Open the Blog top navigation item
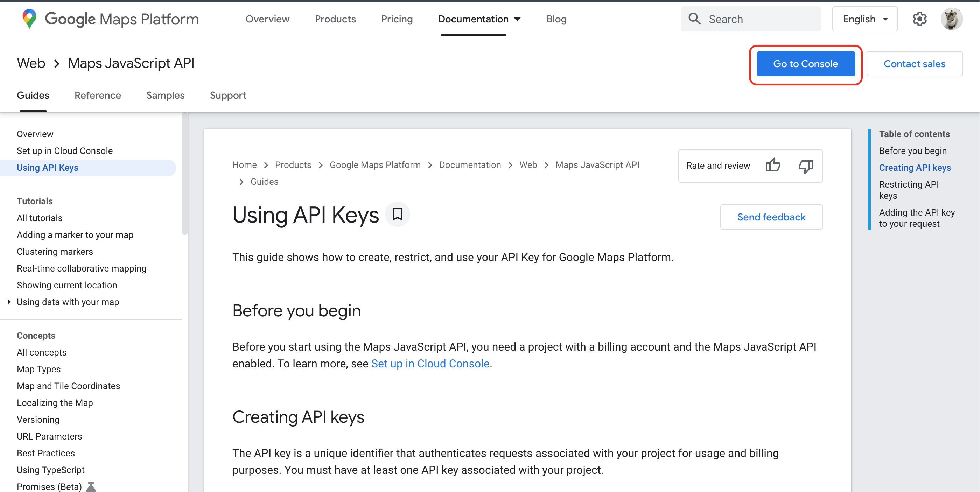Image resolution: width=980 pixels, height=492 pixels. 556,19
